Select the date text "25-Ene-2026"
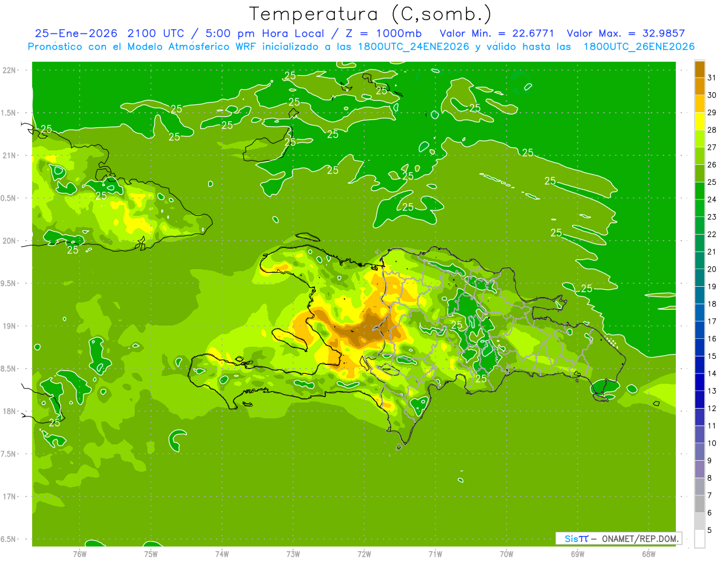728x562 pixels. click(76, 33)
